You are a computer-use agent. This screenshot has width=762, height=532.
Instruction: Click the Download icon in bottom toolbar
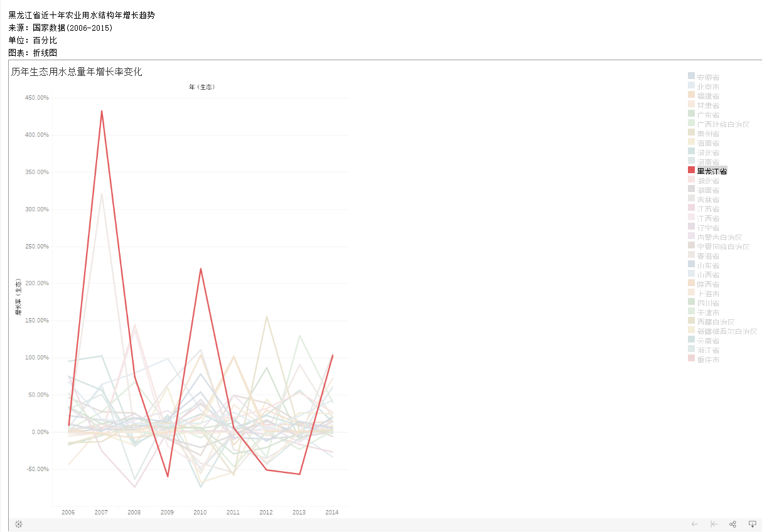[752, 524]
